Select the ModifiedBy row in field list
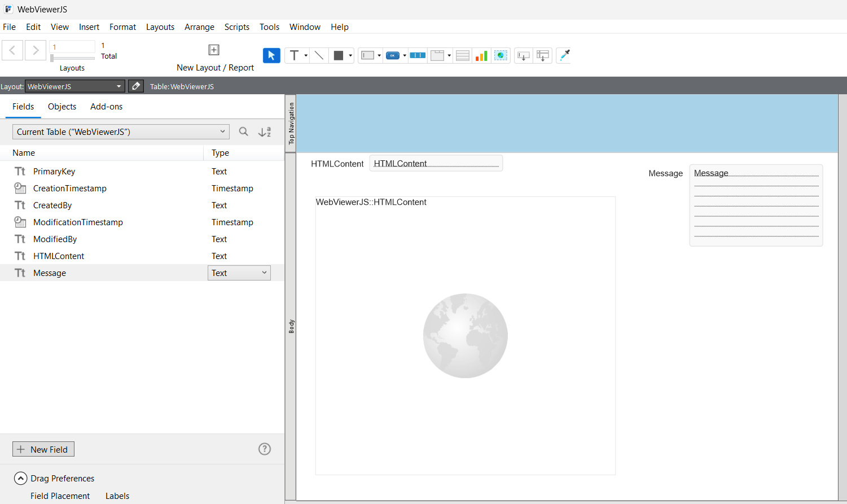Screen dimensions: 847x504 click(x=142, y=239)
